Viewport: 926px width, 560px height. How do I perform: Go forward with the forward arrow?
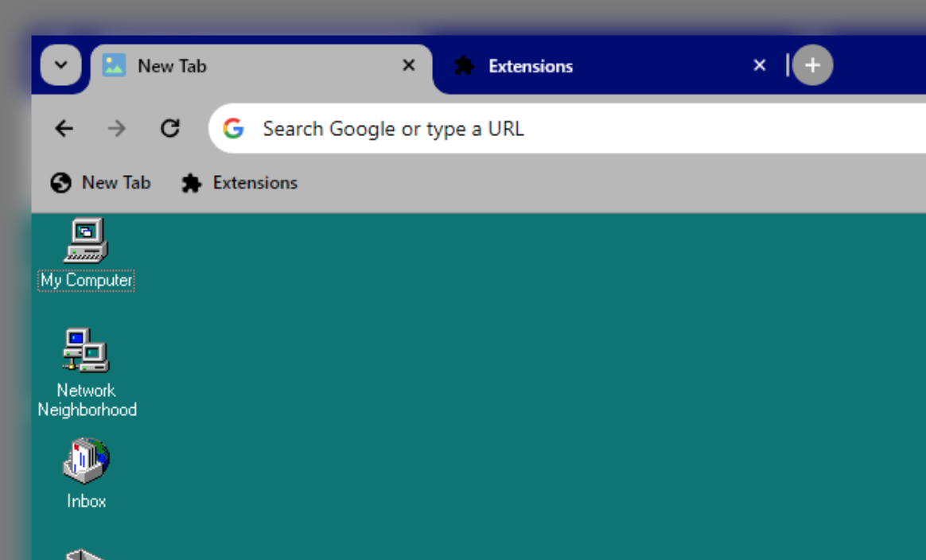coord(117,128)
